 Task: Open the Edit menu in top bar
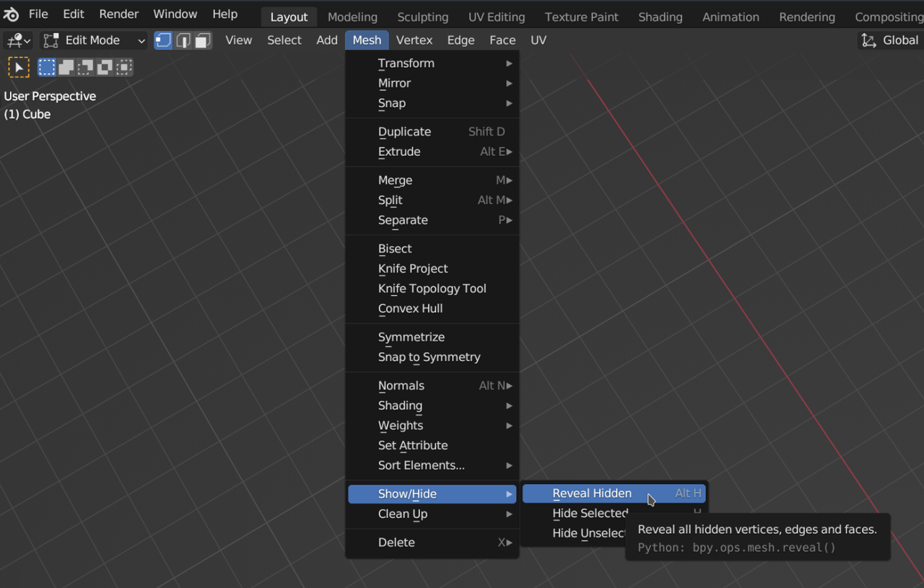coord(74,14)
